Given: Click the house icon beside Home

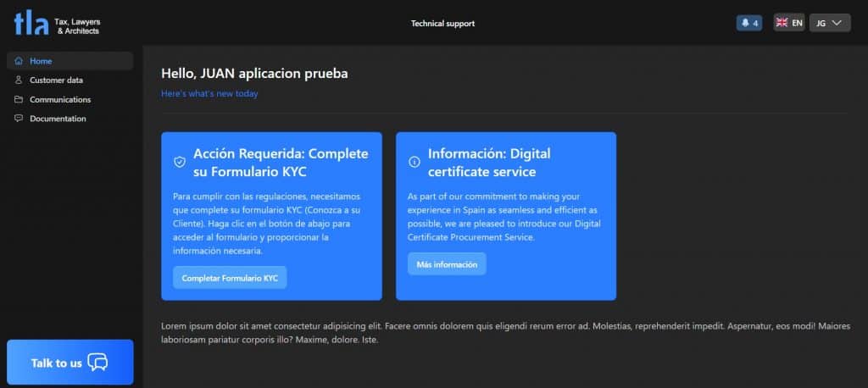Looking at the screenshot, I should (19, 61).
